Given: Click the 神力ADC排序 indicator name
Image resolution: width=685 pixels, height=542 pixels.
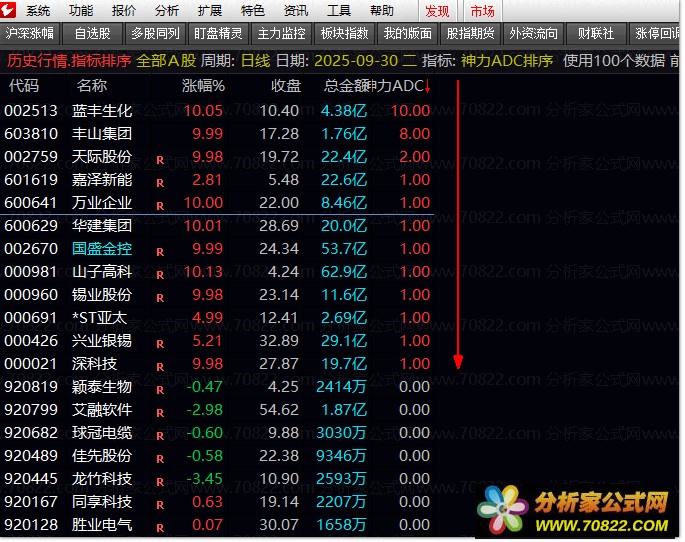Looking at the screenshot, I should click(507, 61).
